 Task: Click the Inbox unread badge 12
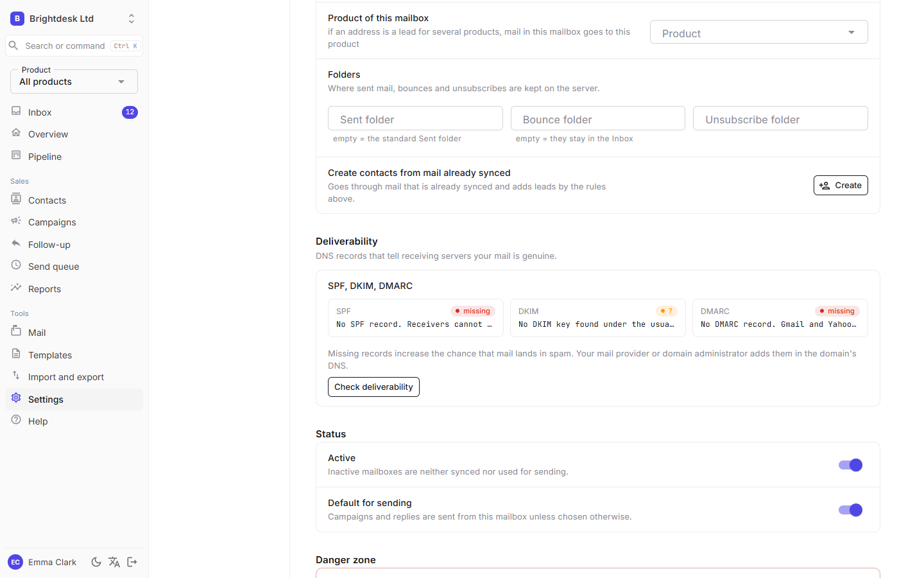[130, 112]
